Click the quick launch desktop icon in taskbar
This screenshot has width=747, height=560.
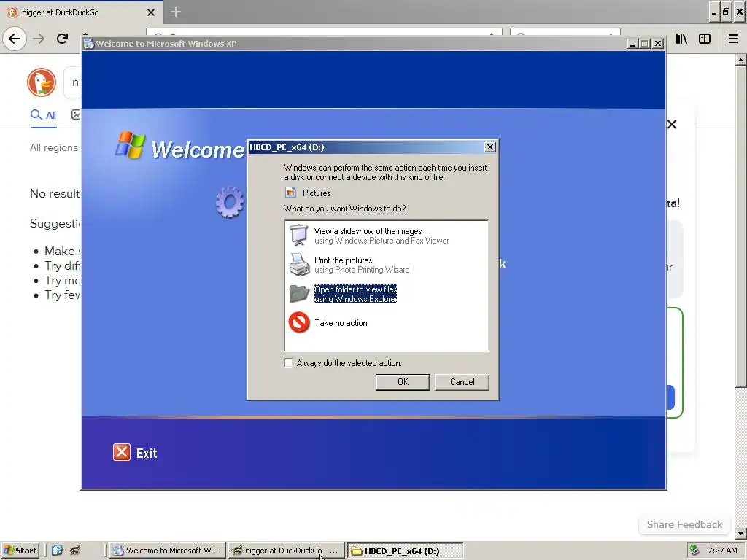click(57, 551)
